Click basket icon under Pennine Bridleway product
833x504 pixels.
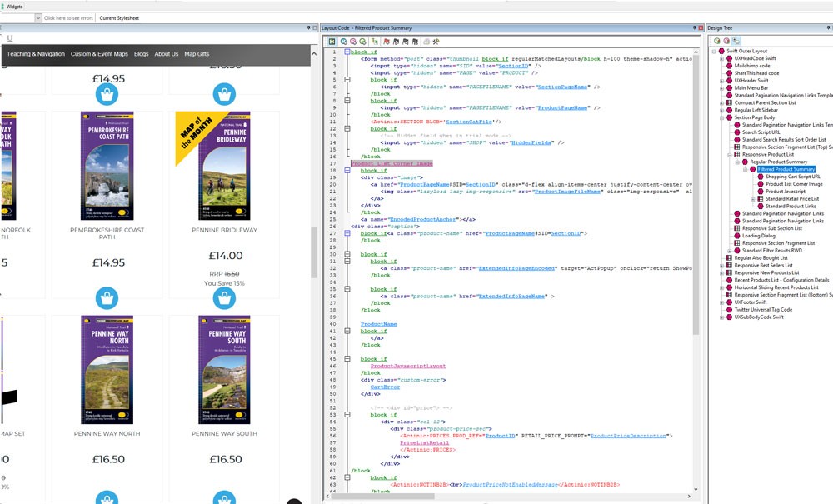(x=222, y=298)
